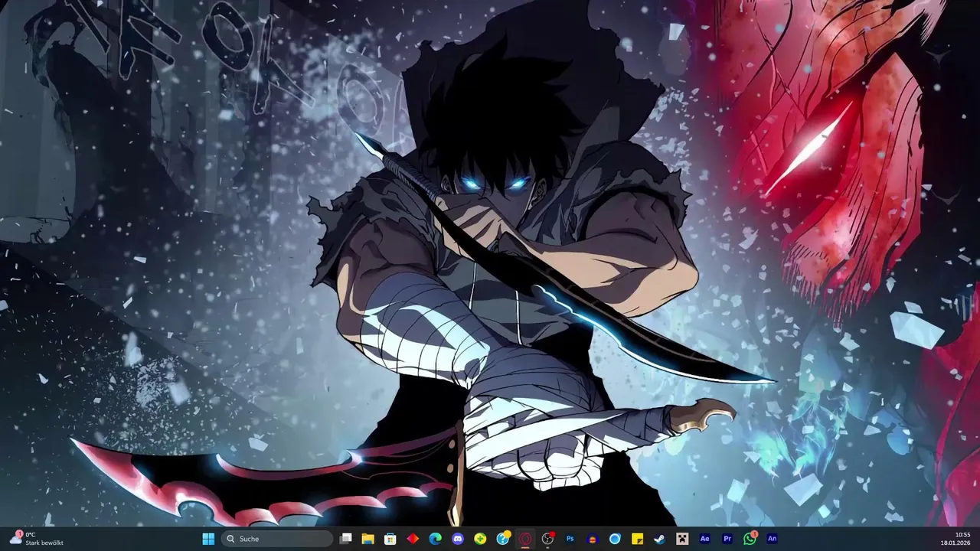Launch Microsoft Store from the taskbar

point(390,539)
